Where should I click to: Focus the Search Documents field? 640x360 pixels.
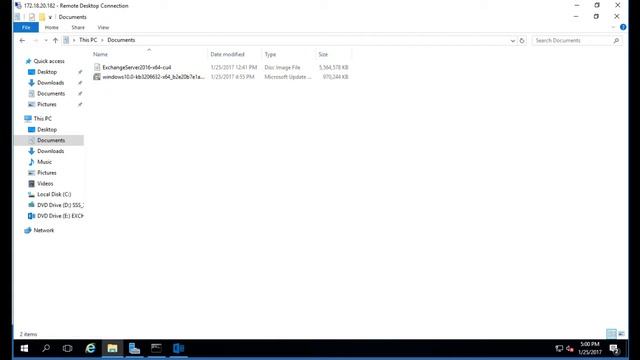pos(573,40)
